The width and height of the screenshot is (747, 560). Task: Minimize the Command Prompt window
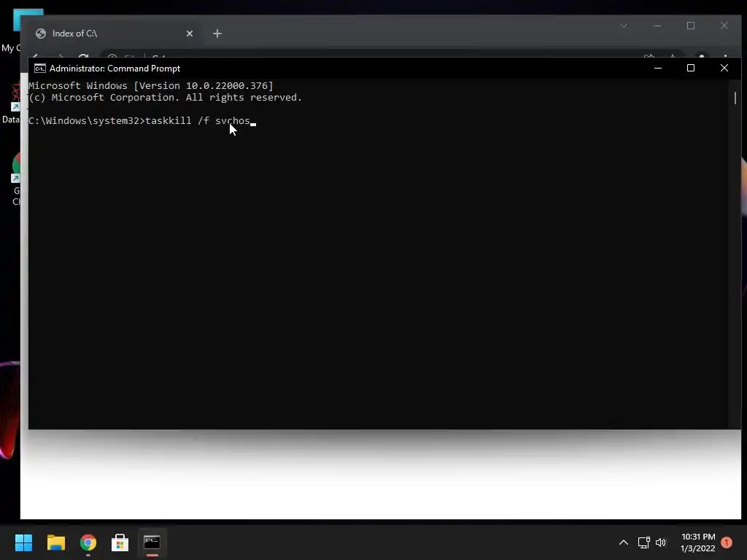[x=658, y=68]
